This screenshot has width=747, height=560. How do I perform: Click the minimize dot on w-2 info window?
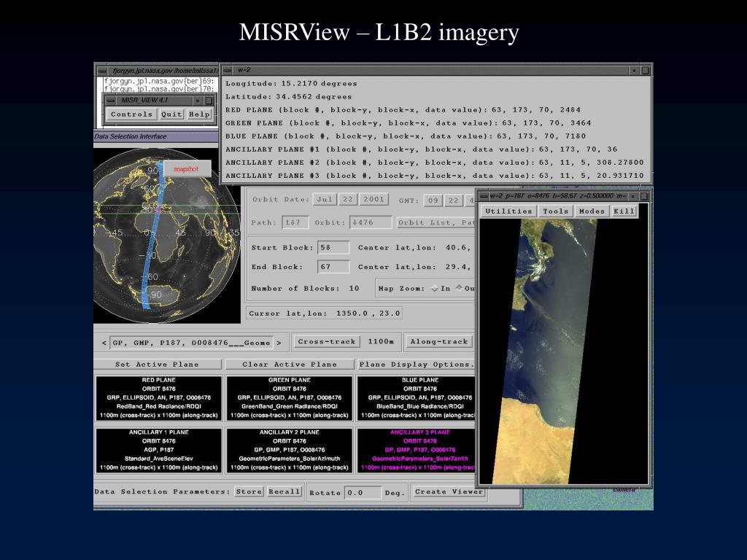click(634, 71)
